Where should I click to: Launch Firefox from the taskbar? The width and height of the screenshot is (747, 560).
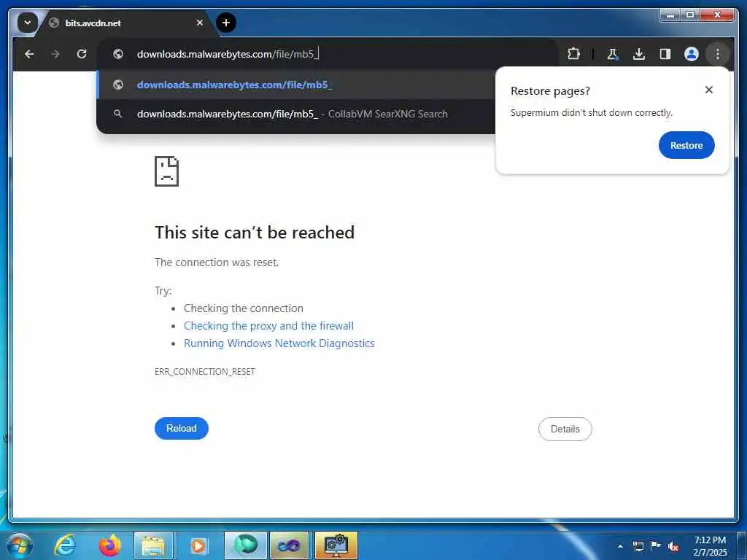tap(109, 545)
